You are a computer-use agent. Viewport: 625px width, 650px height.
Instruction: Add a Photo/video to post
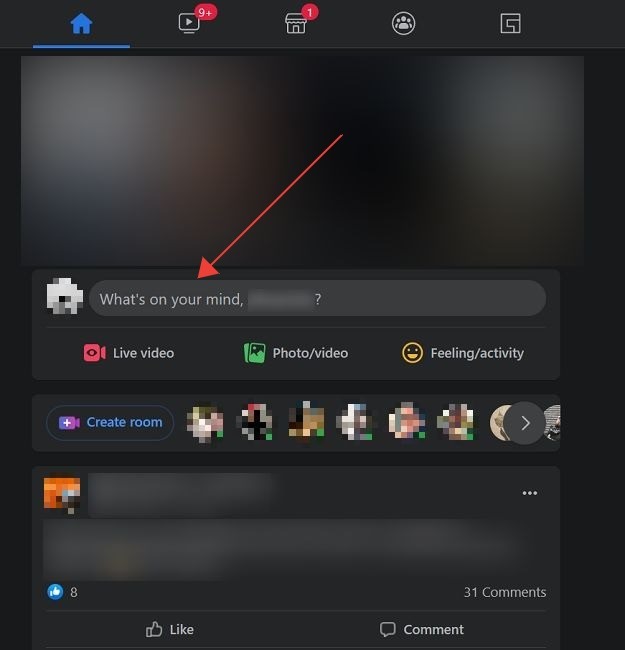click(296, 353)
